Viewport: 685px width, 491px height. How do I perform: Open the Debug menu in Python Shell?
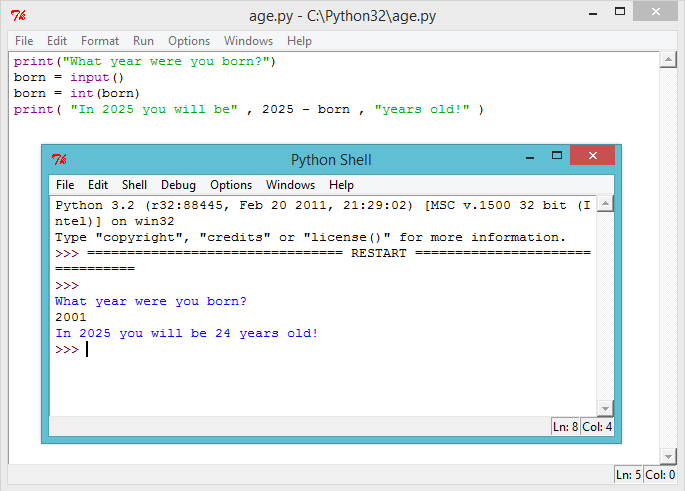[x=179, y=185]
